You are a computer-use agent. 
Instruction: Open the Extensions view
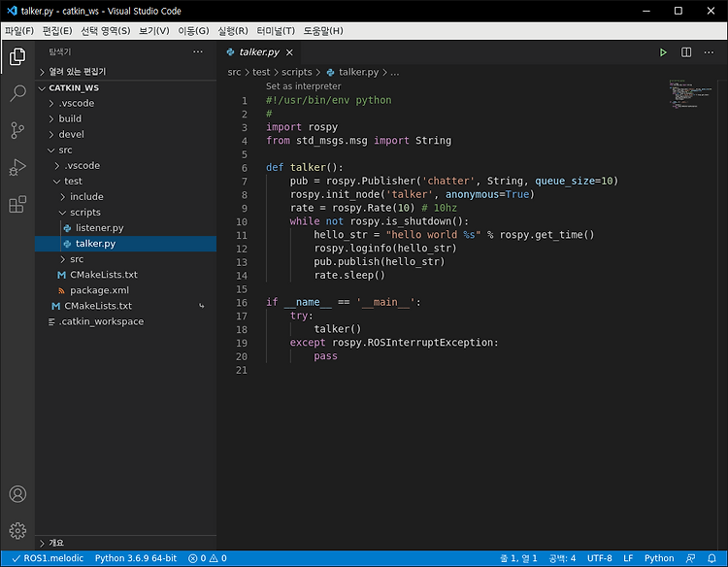pos(17,204)
